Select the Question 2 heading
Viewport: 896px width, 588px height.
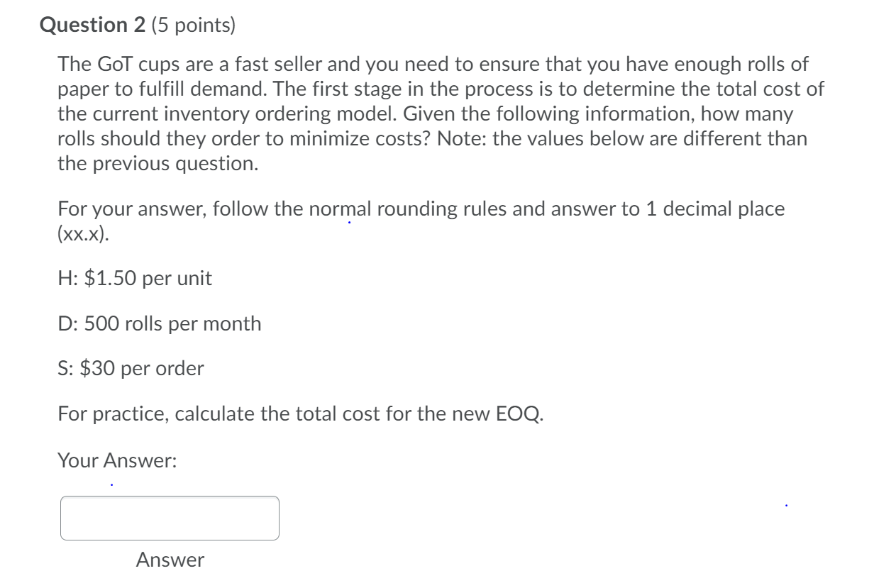click(x=93, y=25)
